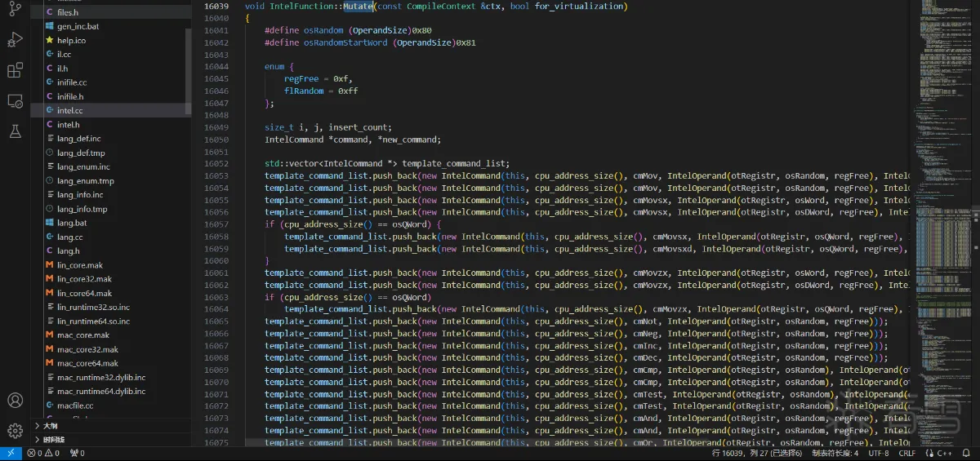Open the Source Control view
Viewport: 980px width, 461px height.
pos(15,10)
